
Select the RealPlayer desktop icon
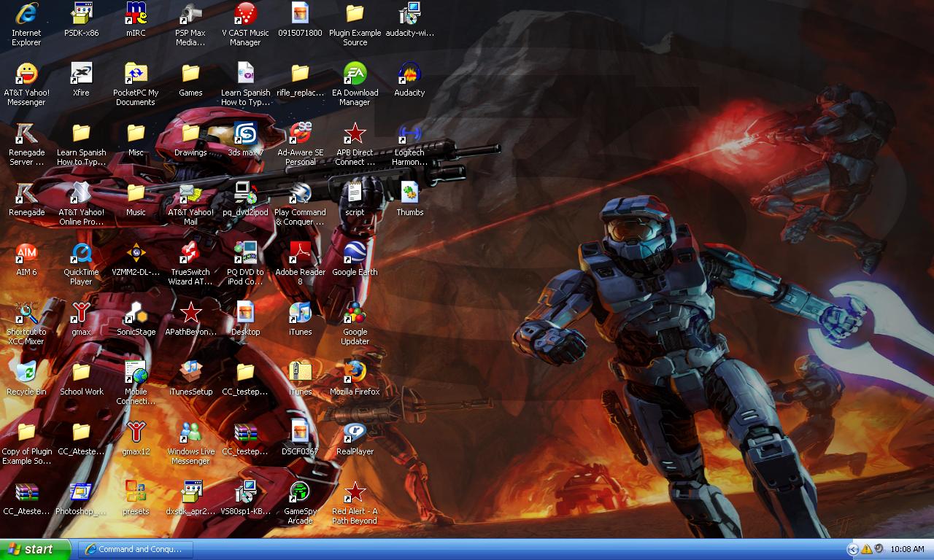[x=355, y=433]
